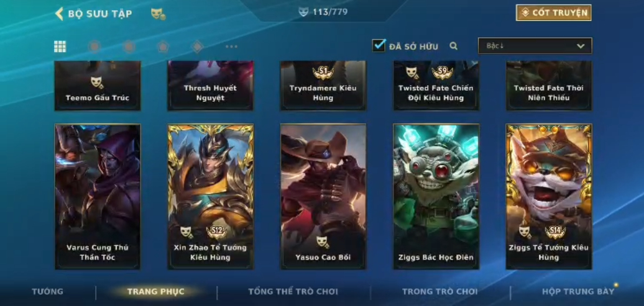Select the first rarity gem filter icon
Image resolution: width=644 pixels, height=306 pixels.
point(94,47)
